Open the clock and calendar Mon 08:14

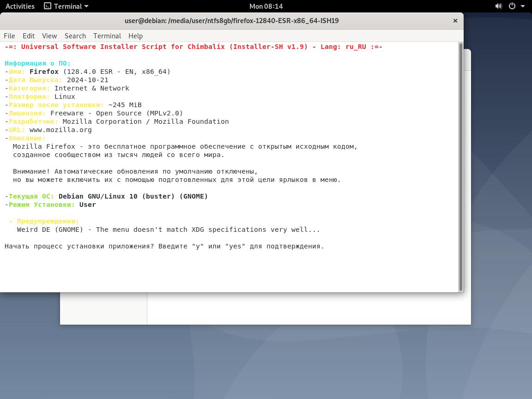[266, 6]
